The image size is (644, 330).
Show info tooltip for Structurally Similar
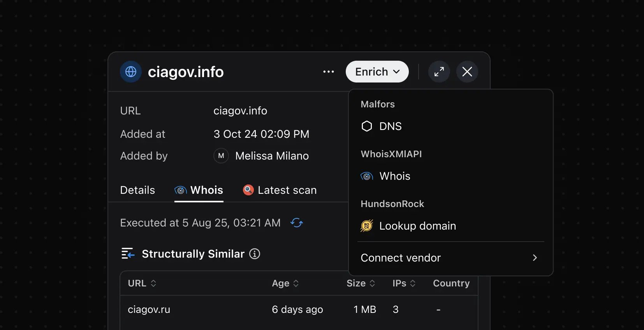[x=255, y=254]
